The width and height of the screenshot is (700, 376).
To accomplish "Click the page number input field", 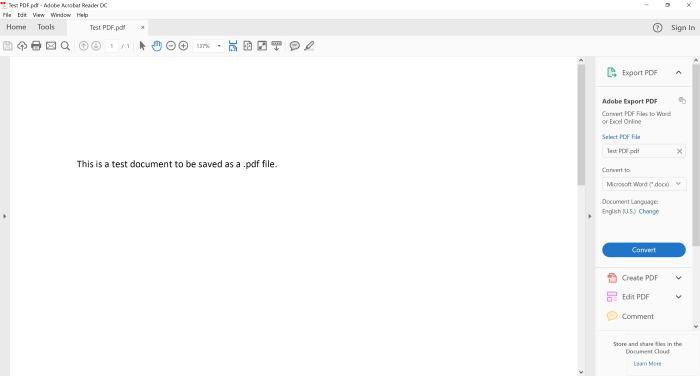I will click(x=112, y=46).
